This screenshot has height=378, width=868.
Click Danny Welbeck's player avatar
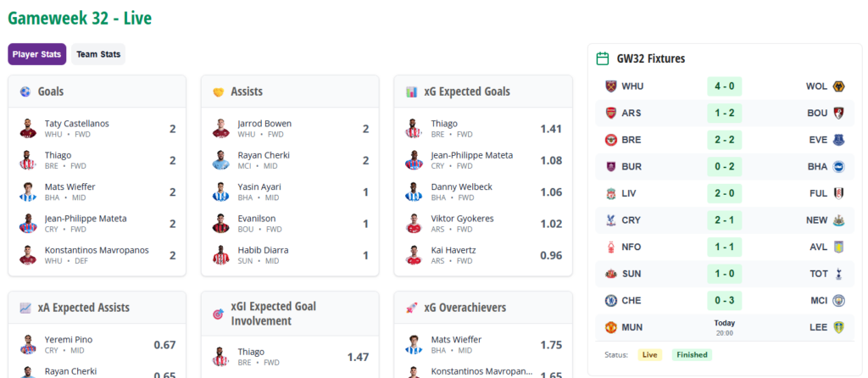pos(413,192)
